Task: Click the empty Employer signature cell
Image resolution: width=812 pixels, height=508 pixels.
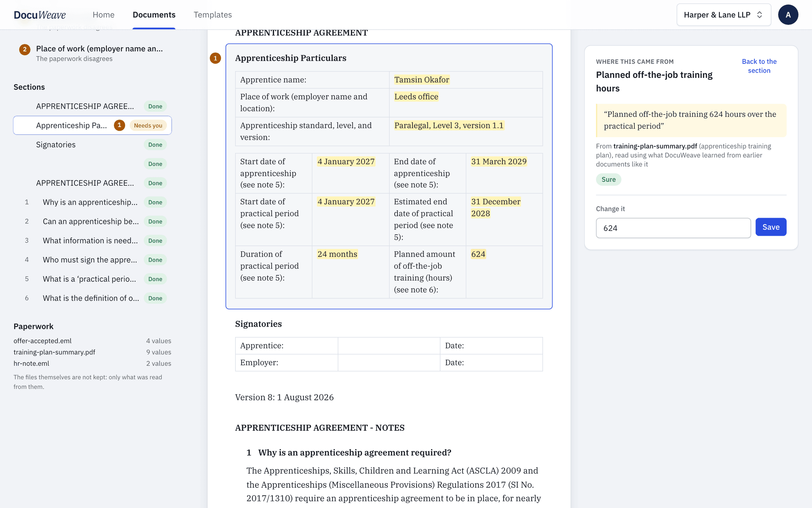Action: click(389, 362)
